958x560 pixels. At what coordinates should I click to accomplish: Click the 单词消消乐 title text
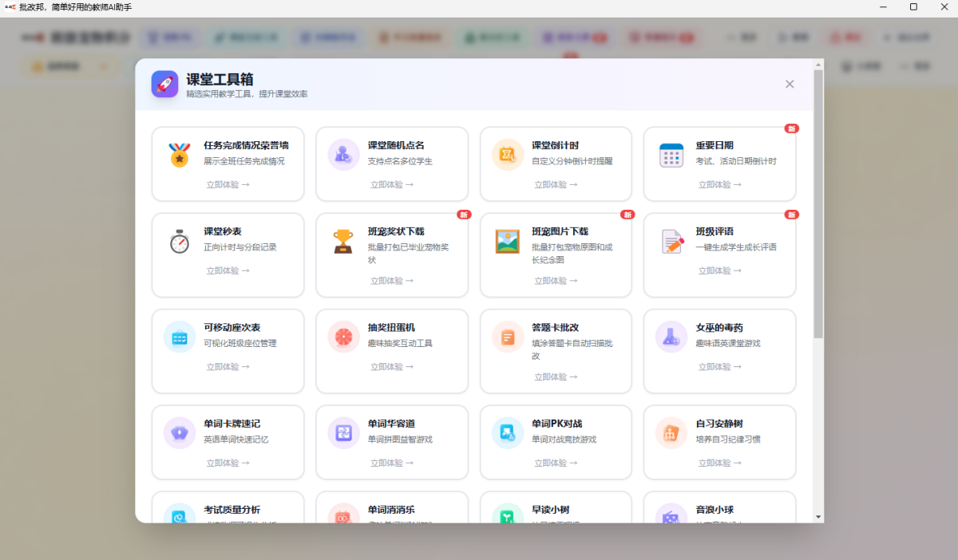(x=391, y=510)
